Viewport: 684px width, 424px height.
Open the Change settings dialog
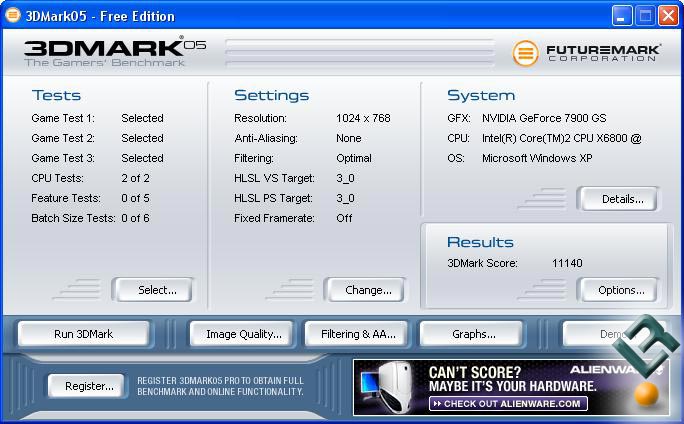click(367, 290)
